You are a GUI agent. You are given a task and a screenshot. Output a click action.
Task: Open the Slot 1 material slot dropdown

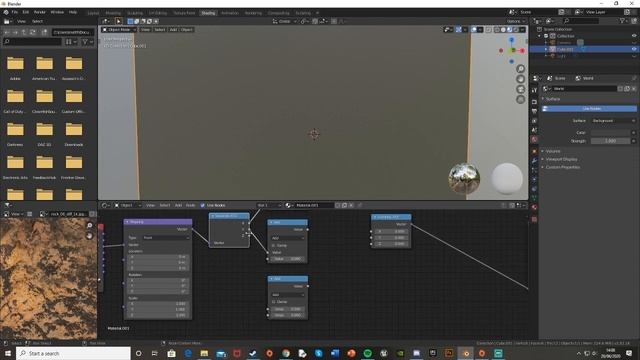(269, 205)
